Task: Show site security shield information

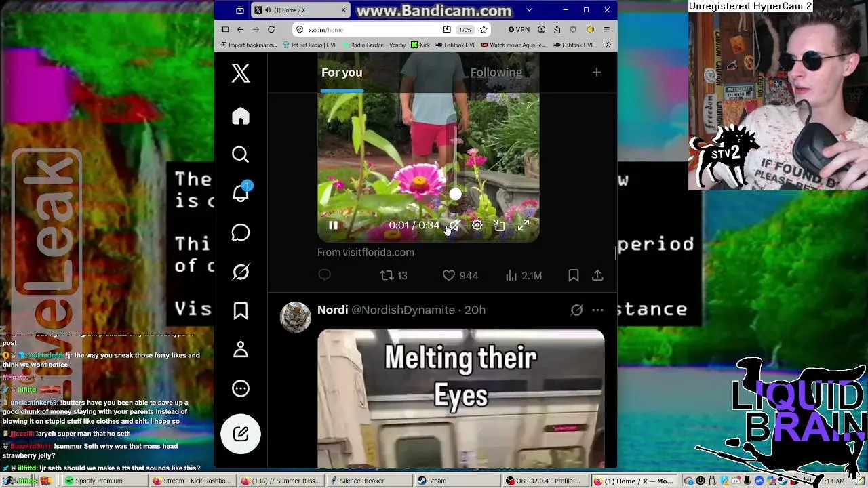Action: tap(300, 30)
